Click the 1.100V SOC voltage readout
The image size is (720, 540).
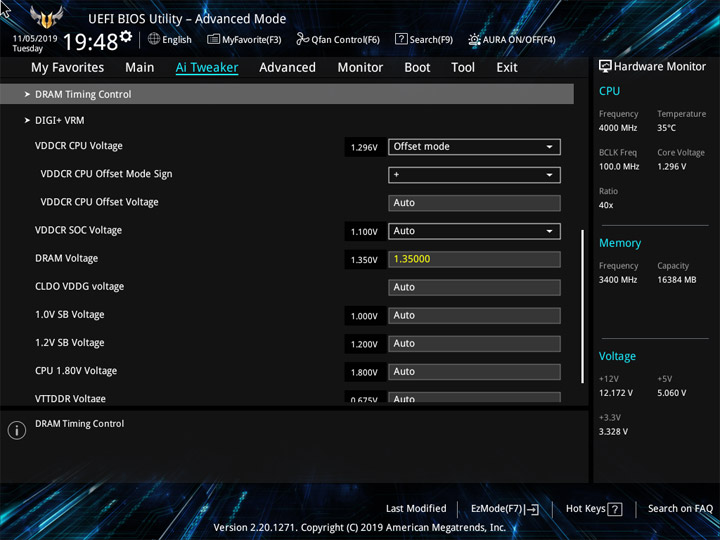click(x=365, y=232)
